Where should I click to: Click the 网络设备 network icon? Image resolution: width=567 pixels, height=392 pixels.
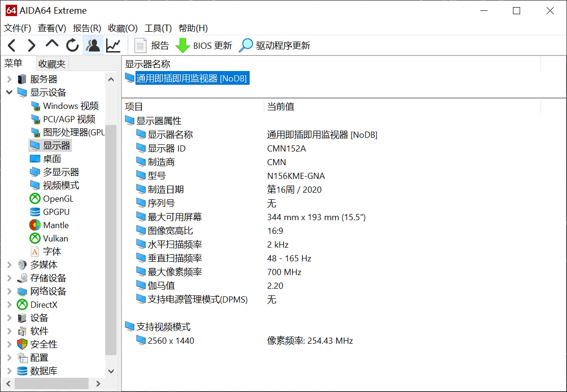tap(22, 292)
